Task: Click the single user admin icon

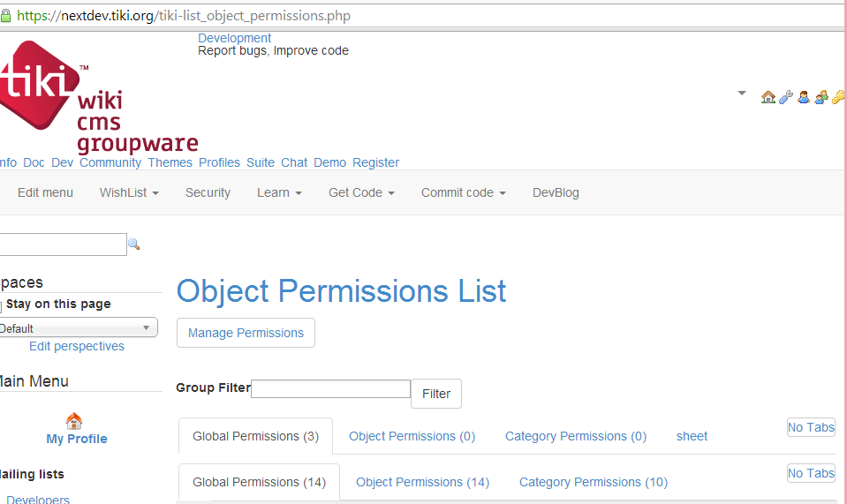Action: pos(804,97)
